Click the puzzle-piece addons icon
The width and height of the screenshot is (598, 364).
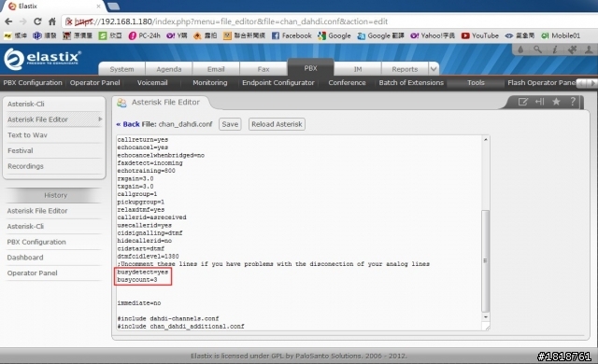point(572,49)
